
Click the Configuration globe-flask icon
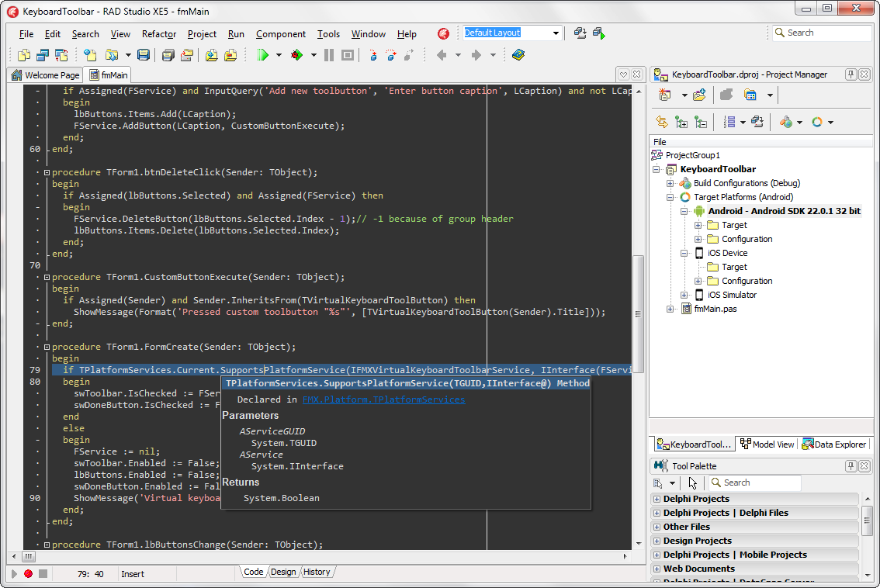click(786, 122)
